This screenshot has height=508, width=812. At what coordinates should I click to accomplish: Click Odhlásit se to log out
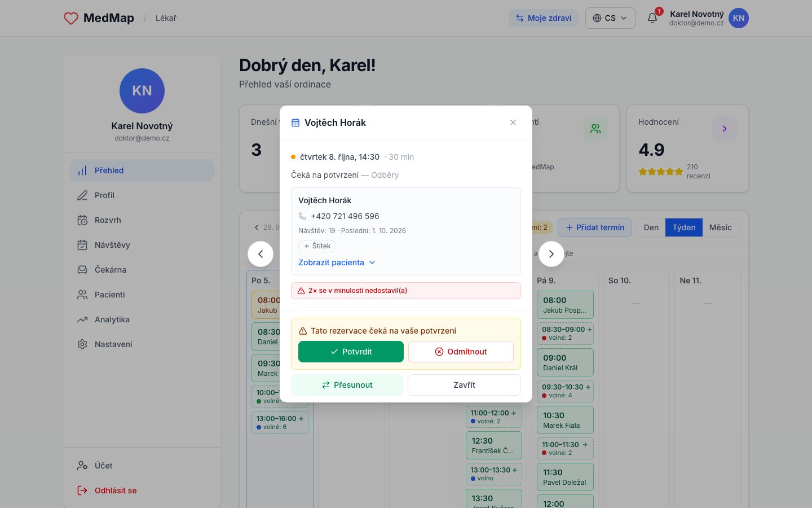pos(142,491)
